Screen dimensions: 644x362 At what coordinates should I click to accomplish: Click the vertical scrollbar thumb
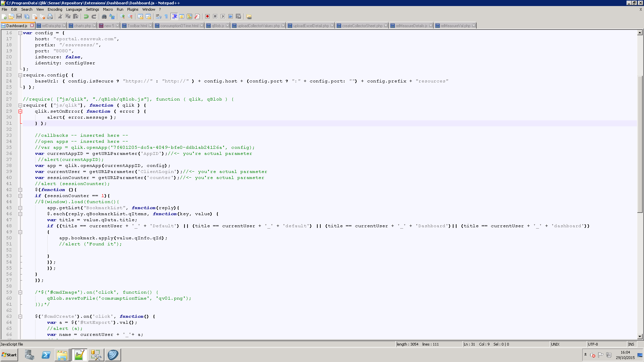point(640,144)
